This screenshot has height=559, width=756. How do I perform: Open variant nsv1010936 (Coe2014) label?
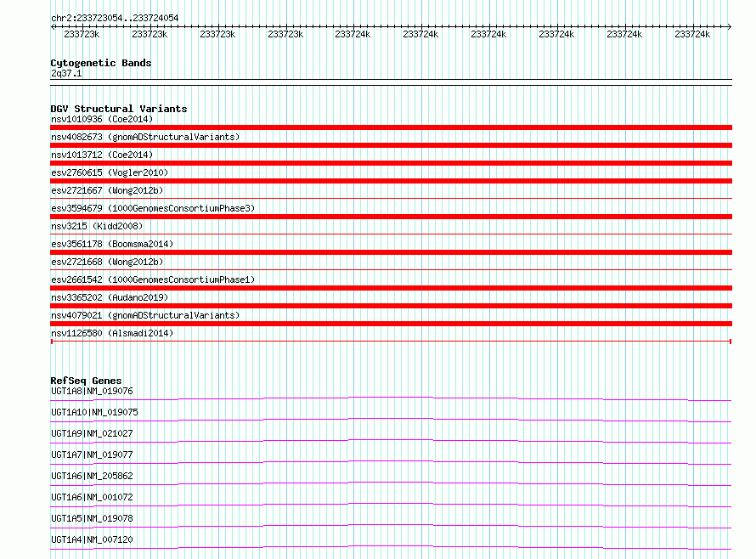pyautogui.click(x=102, y=119)
